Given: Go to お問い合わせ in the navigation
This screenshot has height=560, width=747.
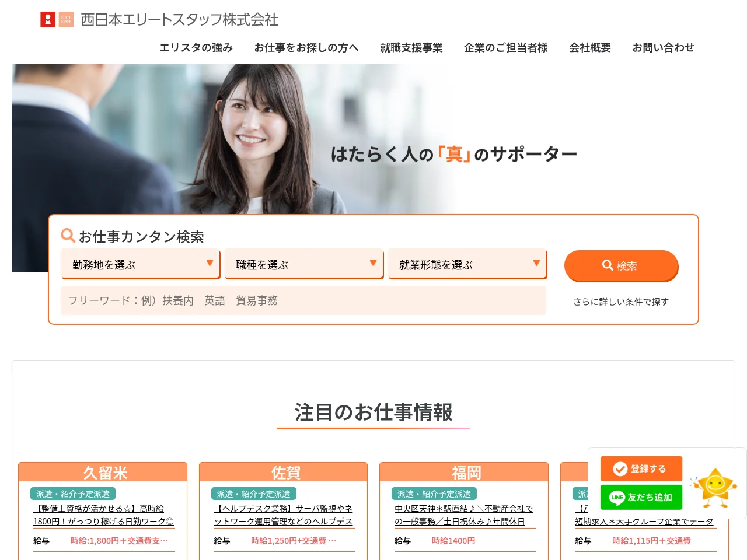Looking at the screenshot, I should tap(664, 48).
